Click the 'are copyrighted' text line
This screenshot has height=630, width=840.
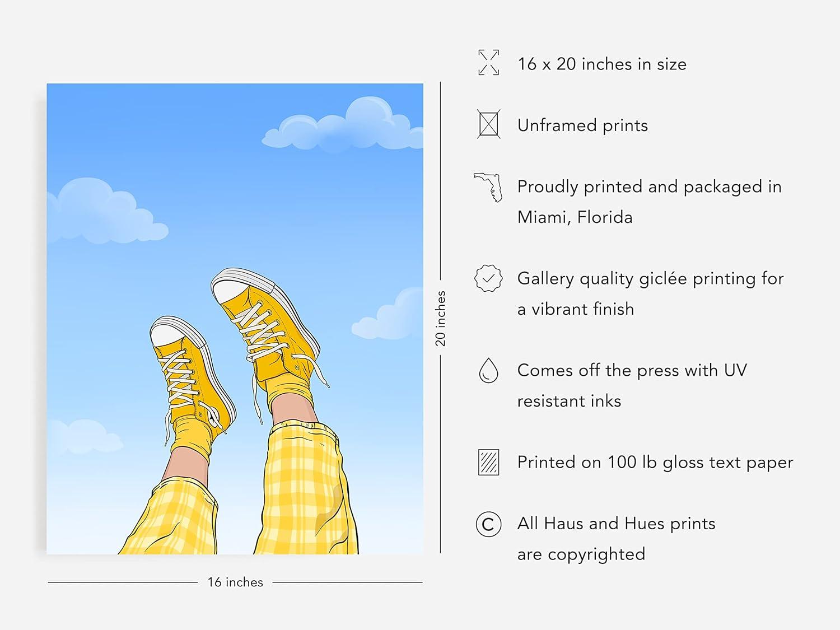[x=581, y=554]
